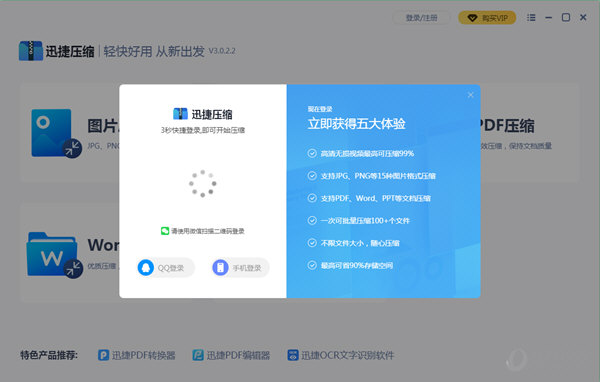Select text 支持JPG、PNG等15种图片格式压缩
The width and height of the screenshot is (600, 382).
(x=378, y=176)
